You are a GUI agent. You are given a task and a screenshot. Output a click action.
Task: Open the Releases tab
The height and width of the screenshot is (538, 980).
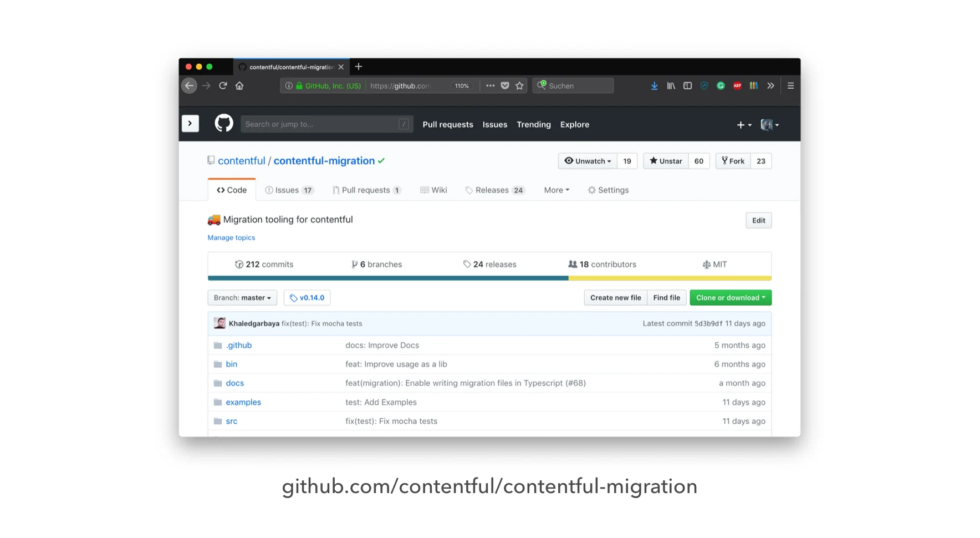pyautogui.click(x=494, y=190)
